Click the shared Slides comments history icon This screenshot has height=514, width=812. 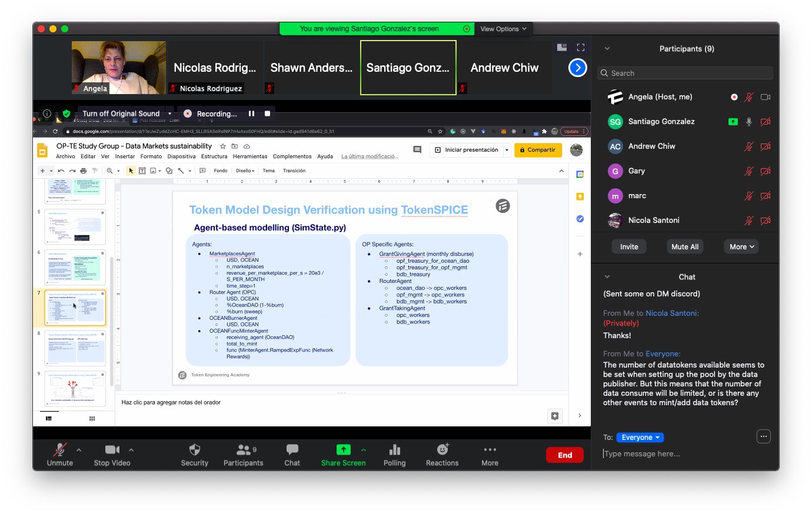pyautogui.click(x=417, y=150)
